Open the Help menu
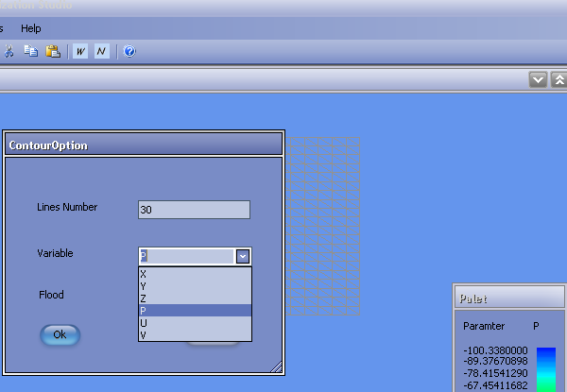The image size is (567, 392). (x=31, y=28)
